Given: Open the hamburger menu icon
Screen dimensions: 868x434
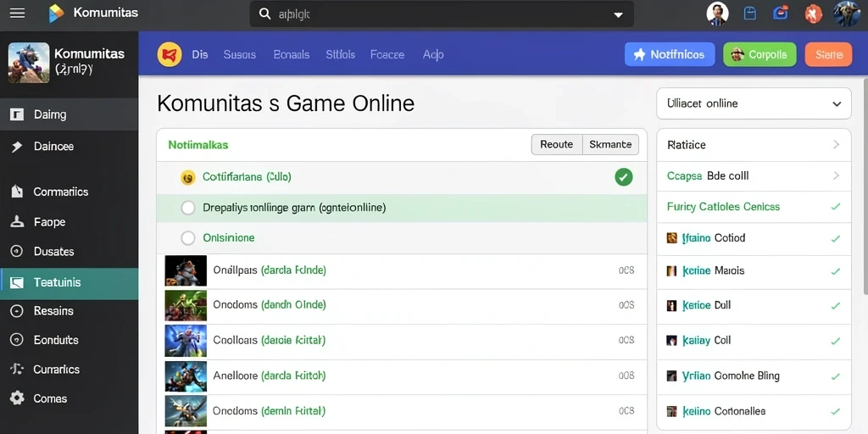Looking at the screenshot, I should tap(17, 14).
